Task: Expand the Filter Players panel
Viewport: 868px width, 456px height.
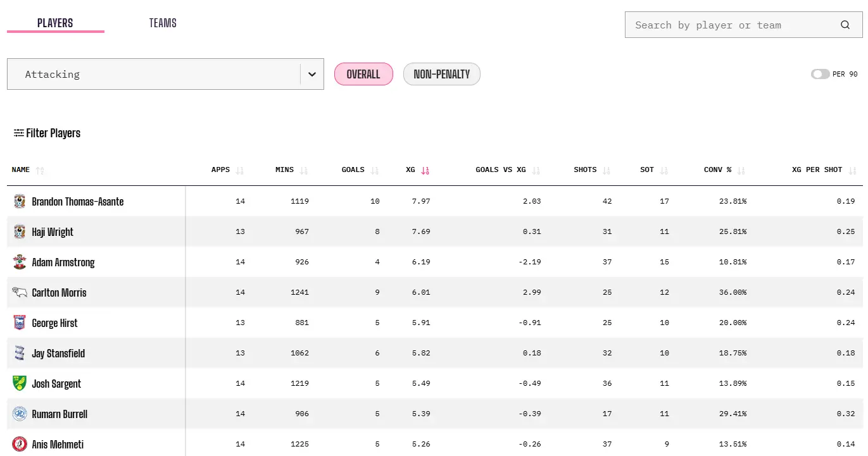Action: pos(53,133)
